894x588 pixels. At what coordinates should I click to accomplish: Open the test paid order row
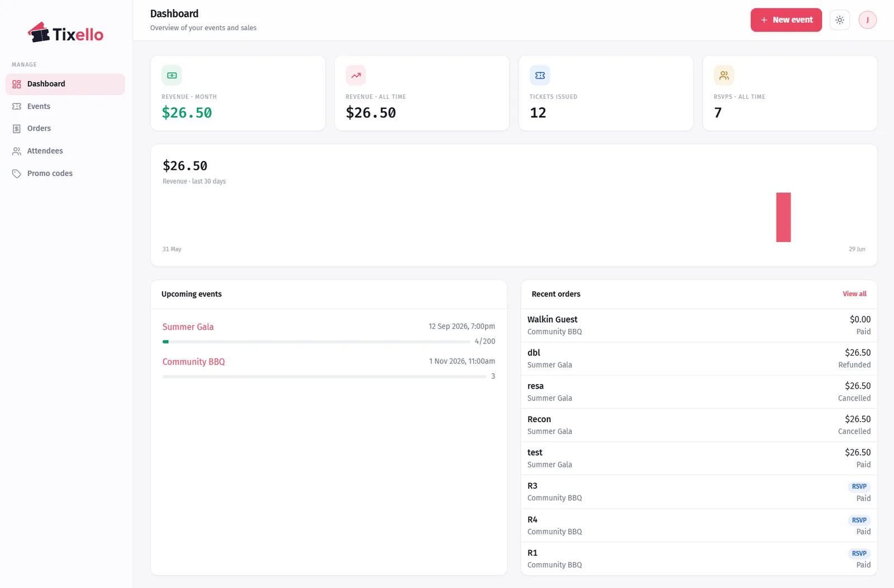pyautogui.click(x=699, y=458)
